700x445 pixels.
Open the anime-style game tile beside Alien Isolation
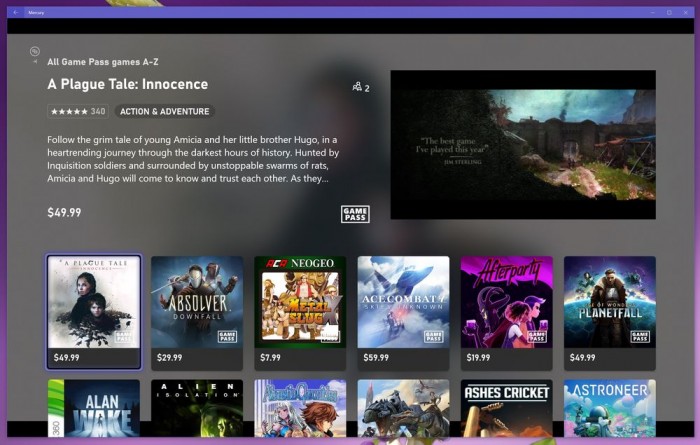coord(300,408)
